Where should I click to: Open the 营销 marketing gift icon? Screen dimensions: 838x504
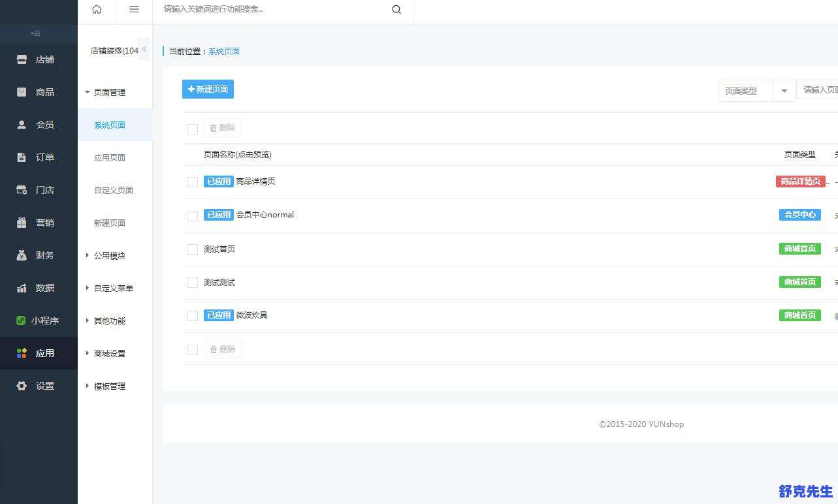22,223
